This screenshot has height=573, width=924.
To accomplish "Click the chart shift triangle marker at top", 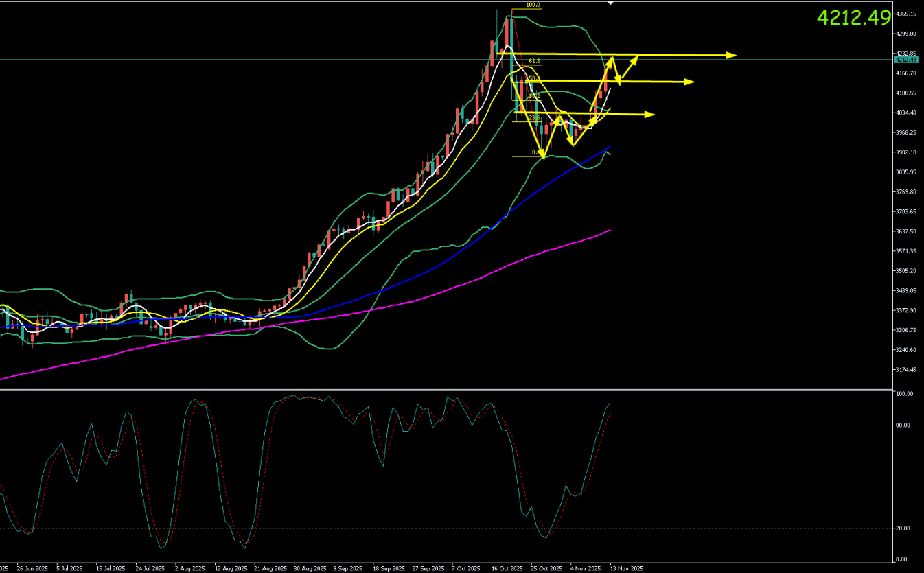I will (611, 3).
